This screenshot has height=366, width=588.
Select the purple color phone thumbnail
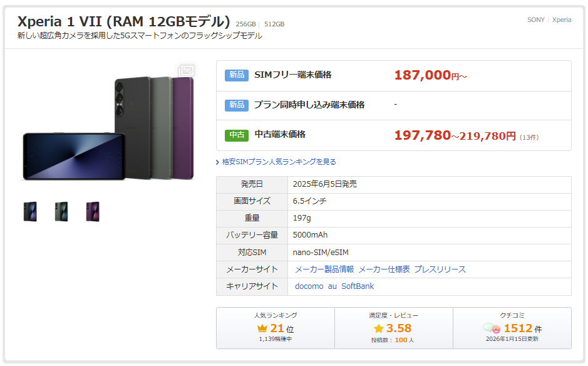pos(93,212)
